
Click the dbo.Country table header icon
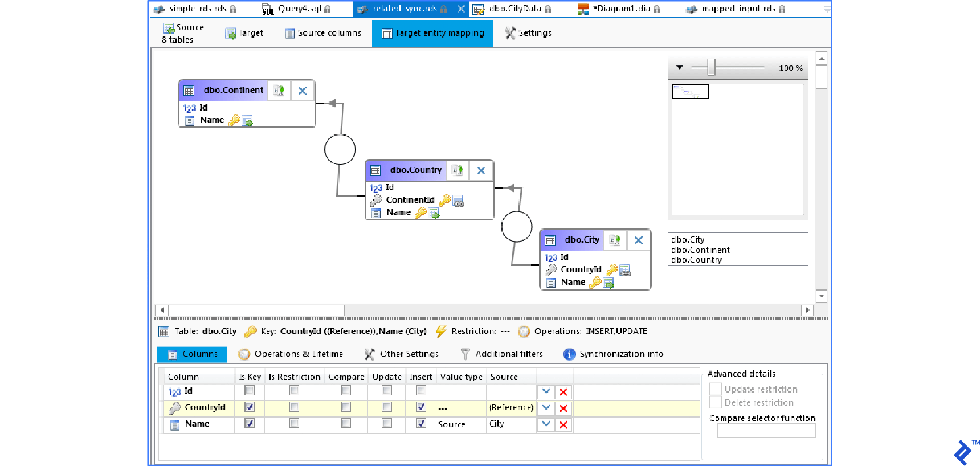coord(375,170)
